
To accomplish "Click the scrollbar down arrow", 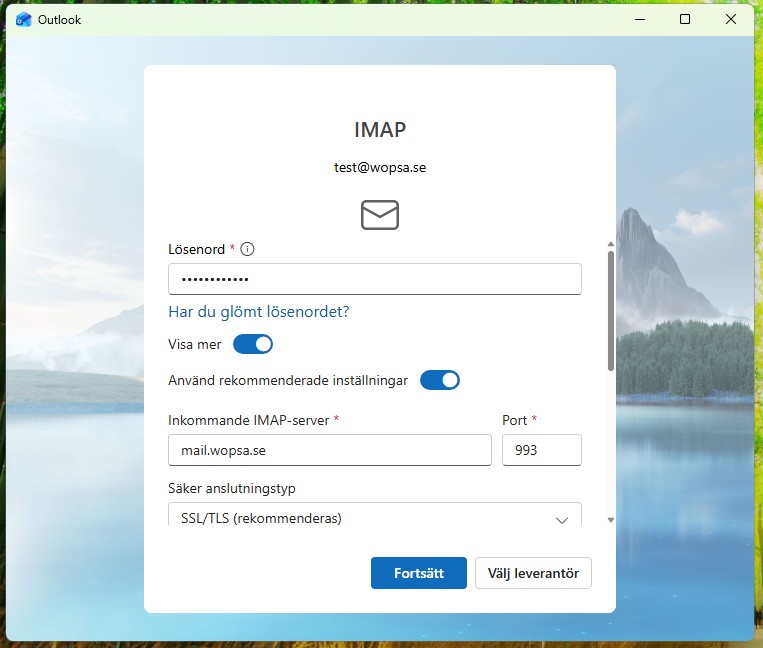I will point(611,520).
